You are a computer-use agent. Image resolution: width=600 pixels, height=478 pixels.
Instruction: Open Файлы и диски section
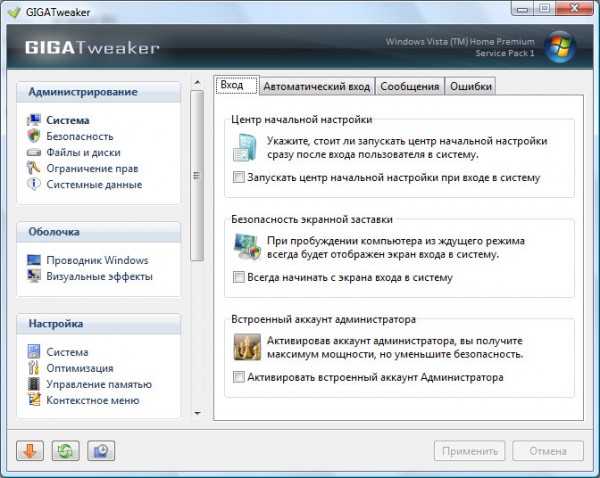[x=83, y=152]
